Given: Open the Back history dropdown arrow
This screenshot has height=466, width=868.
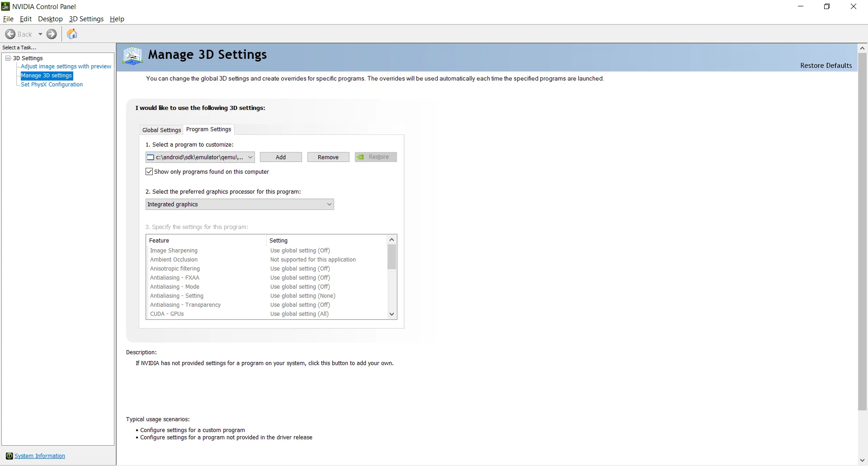Looking at the screenshot, I should (x=40, y=34).
